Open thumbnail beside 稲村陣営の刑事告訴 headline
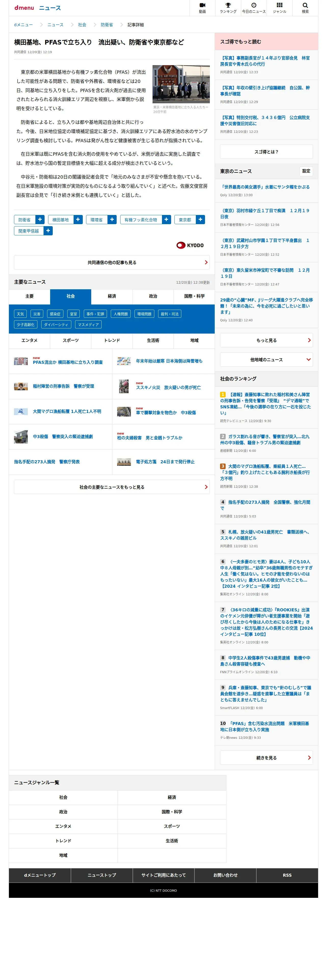This screenshot has height=980, width=327. click(21, 386)
